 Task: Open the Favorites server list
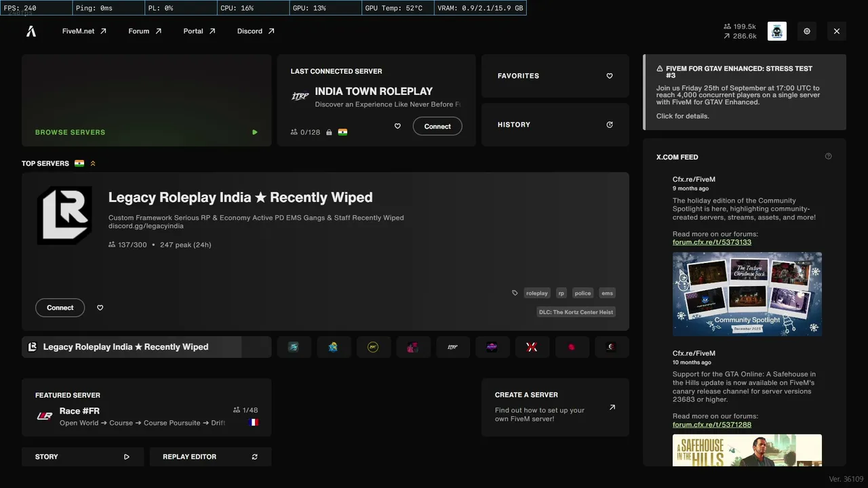click(555, 76)
